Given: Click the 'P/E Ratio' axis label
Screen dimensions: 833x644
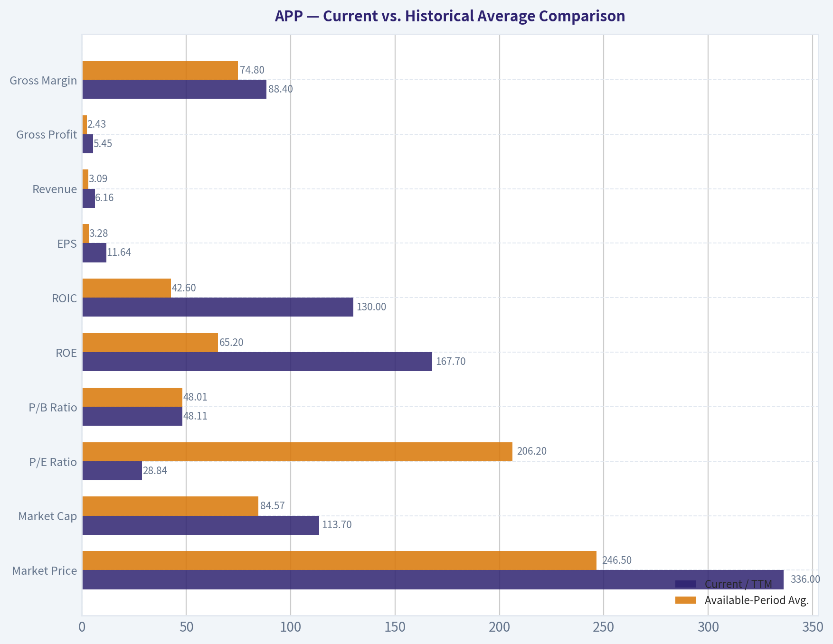Looking at the screenshot, I should (53, 462).
